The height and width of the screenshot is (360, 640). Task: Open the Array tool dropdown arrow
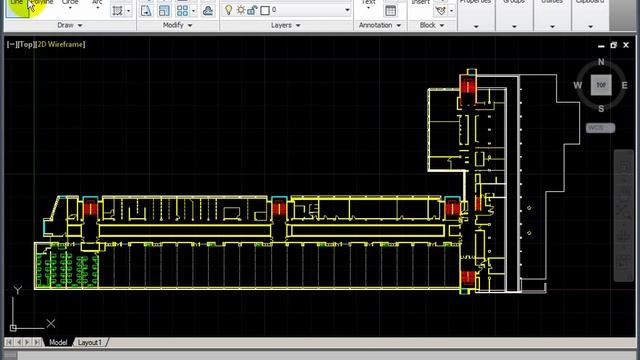click(x=193, y=11)
